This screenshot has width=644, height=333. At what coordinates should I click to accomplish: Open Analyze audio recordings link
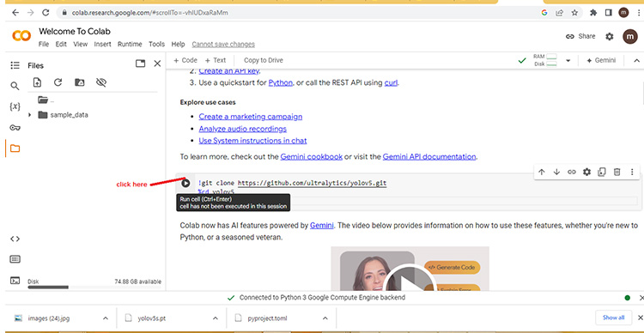(243, 129)
